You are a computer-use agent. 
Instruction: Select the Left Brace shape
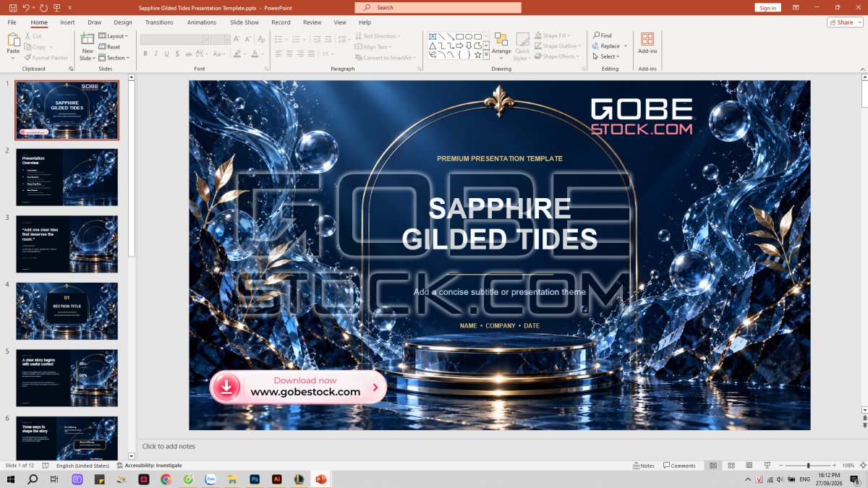tap(460, 54)
